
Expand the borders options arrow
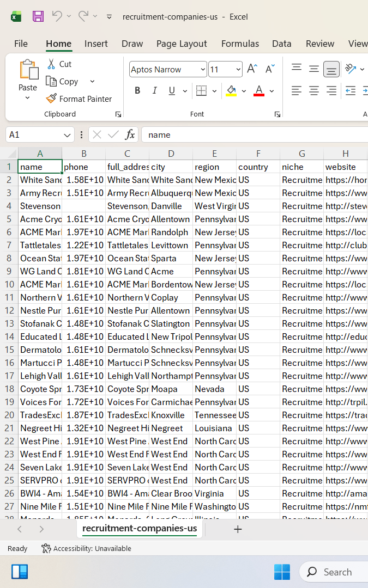tap(214, 91)
